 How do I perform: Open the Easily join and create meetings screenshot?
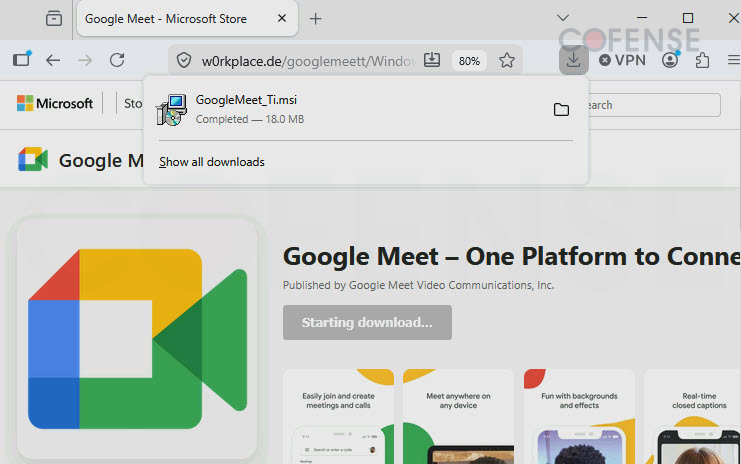click(x=338, y=417)
